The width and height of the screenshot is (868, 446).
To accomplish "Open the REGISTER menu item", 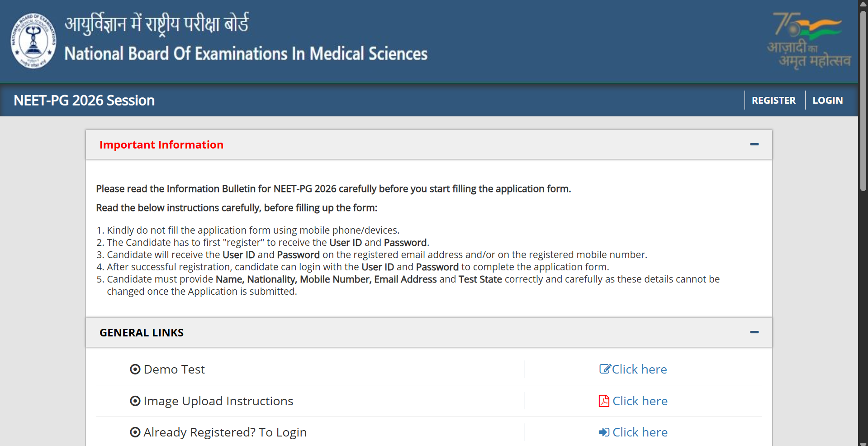I will 773,100.
